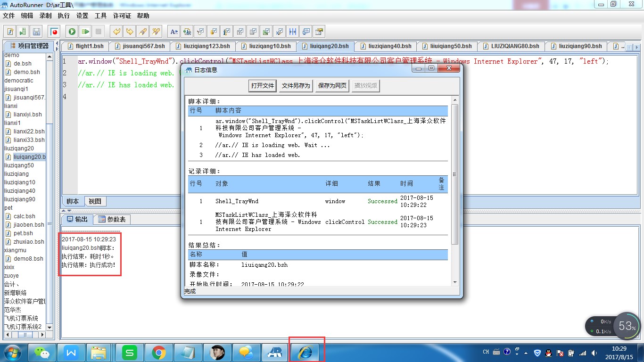Image resolution: width=644 pixels, height=362 pixels.
Task: Run the script with green play icon
Action: [72, 32]
